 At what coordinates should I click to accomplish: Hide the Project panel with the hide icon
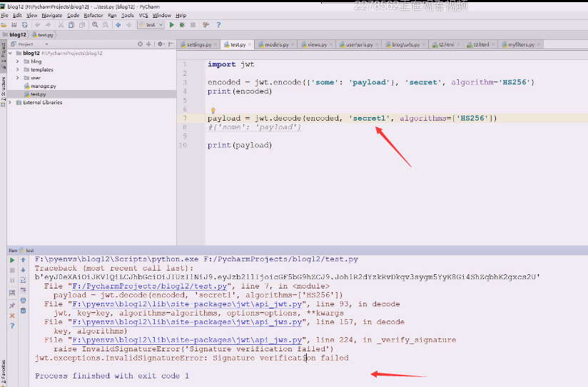pos(171,44)
